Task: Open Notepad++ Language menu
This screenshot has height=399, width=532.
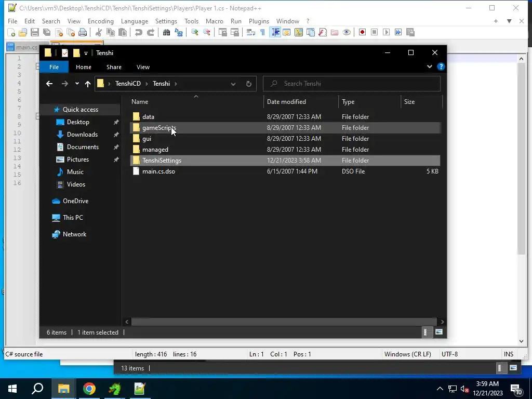Action: 135,21
